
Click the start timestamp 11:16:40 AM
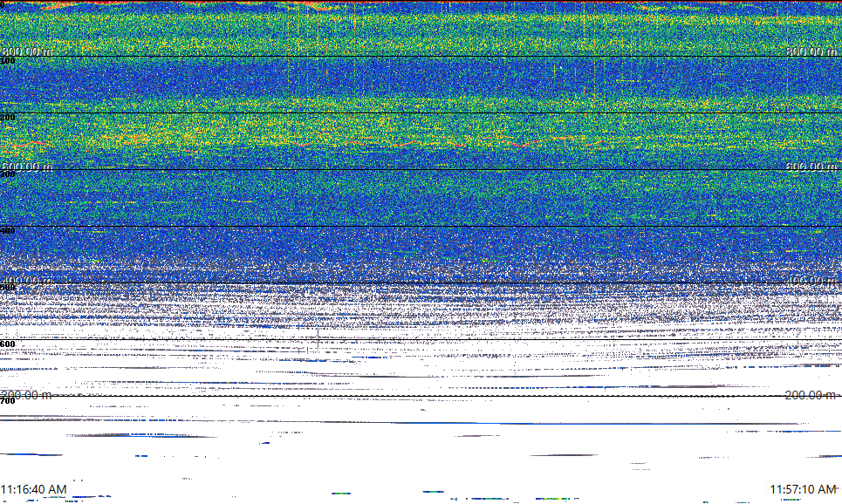click(34, 489)
